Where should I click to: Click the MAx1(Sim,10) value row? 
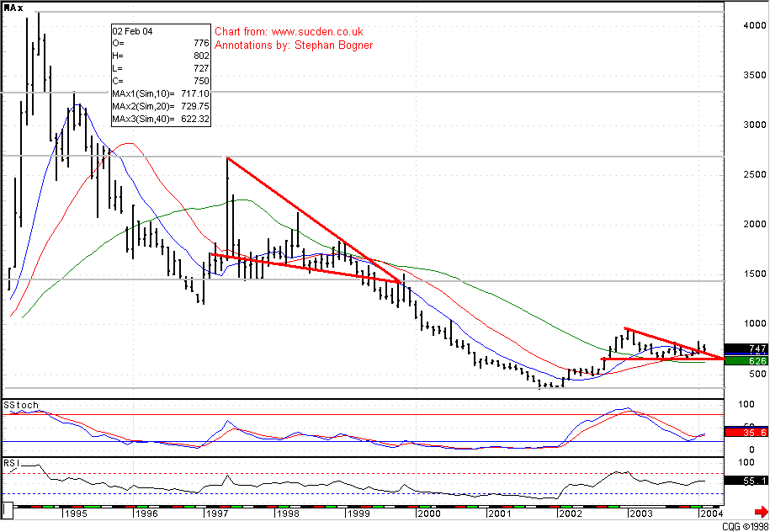(x=161, y=93)
